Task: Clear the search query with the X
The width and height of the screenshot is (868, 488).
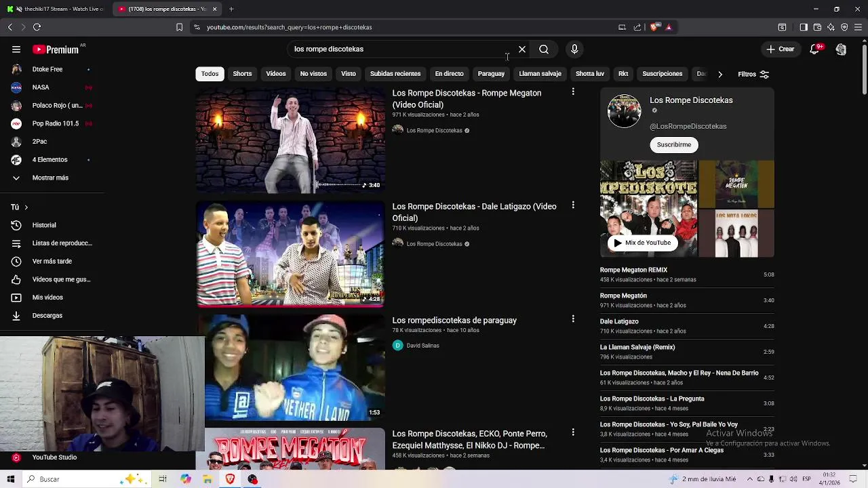Action: click(x=522, y=49)
